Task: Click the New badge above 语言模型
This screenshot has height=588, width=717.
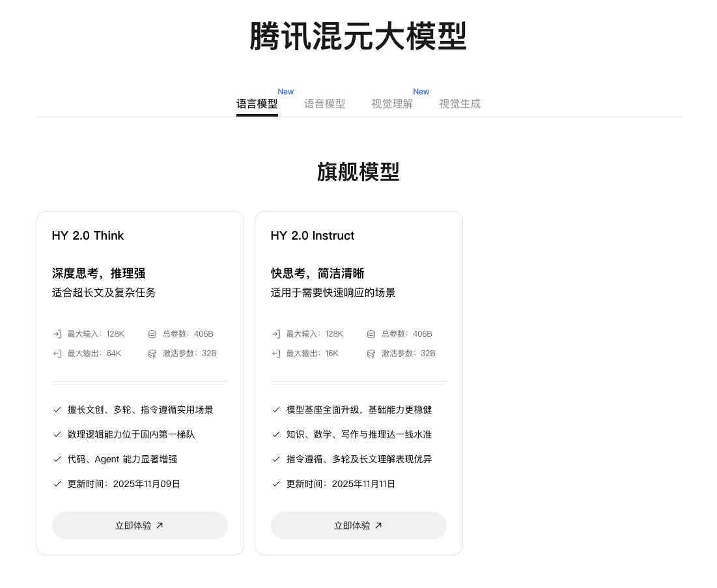Action: point(286,91)
